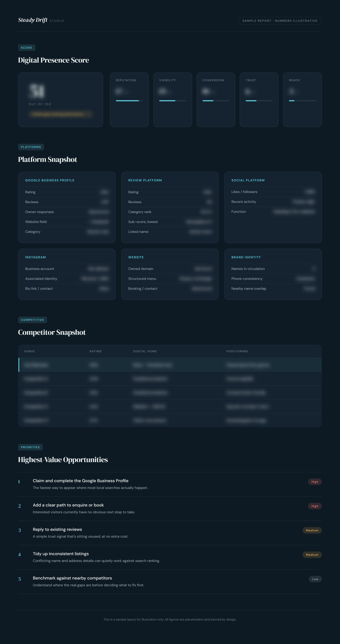
Task: Select the highlighted first competitor table row
Action: [x=170, y=365]
